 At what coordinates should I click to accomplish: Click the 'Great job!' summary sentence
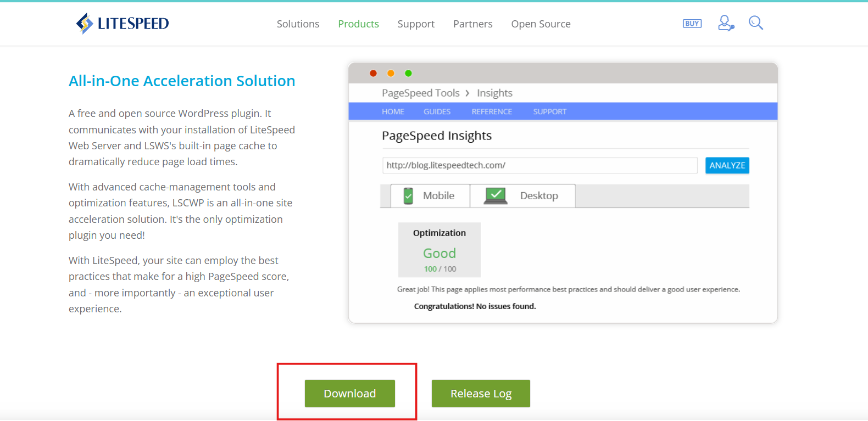click(569, 289)
